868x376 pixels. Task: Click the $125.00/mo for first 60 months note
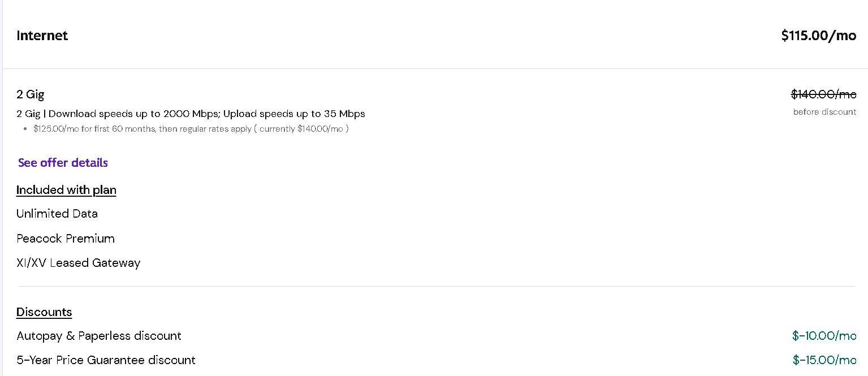(191, 129)
